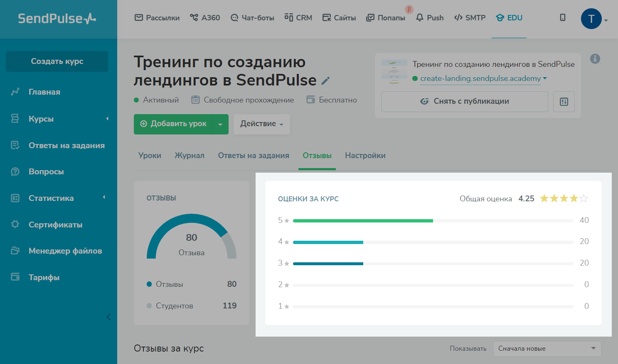
Task: Click the pencil icon to edit course title
Action: tap(325, 81)
